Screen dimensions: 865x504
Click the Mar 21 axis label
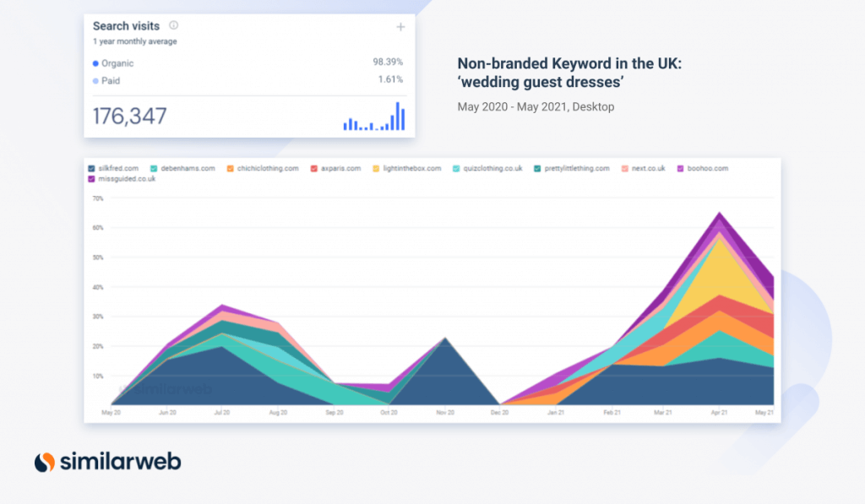pyautogui.click(x=662, y=413)
